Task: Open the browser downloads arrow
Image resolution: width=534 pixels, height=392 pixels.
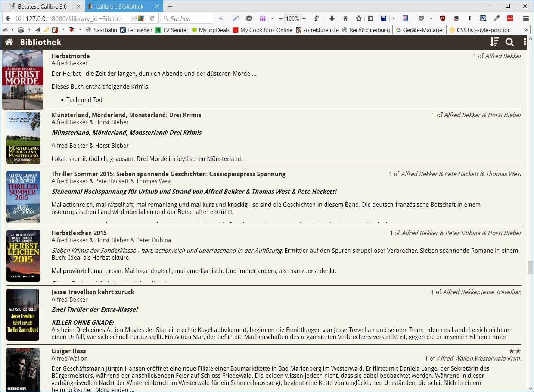Action: pos(332,18)
